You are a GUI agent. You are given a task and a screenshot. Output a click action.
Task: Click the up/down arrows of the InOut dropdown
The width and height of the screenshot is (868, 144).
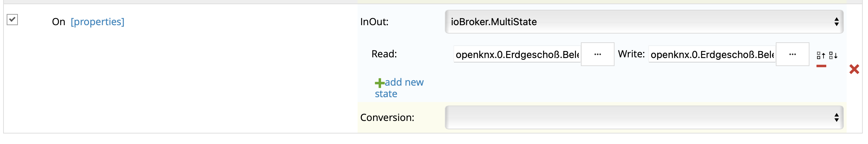836,22
